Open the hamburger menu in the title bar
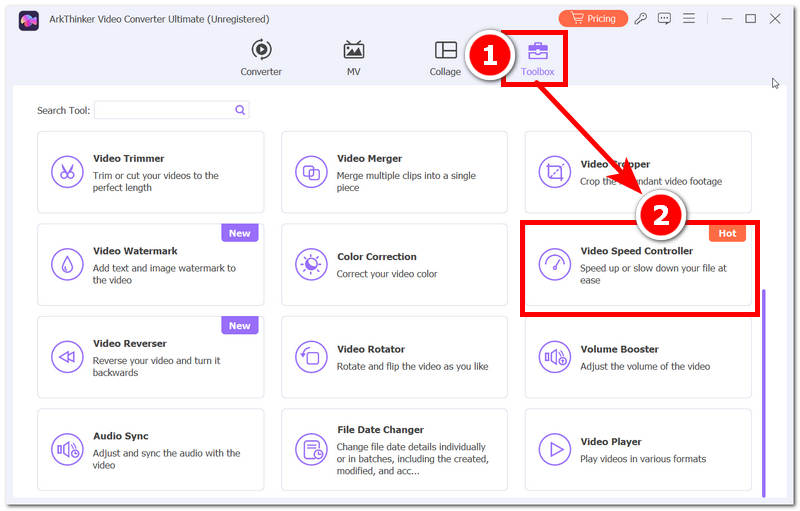 tap(689, 18)
